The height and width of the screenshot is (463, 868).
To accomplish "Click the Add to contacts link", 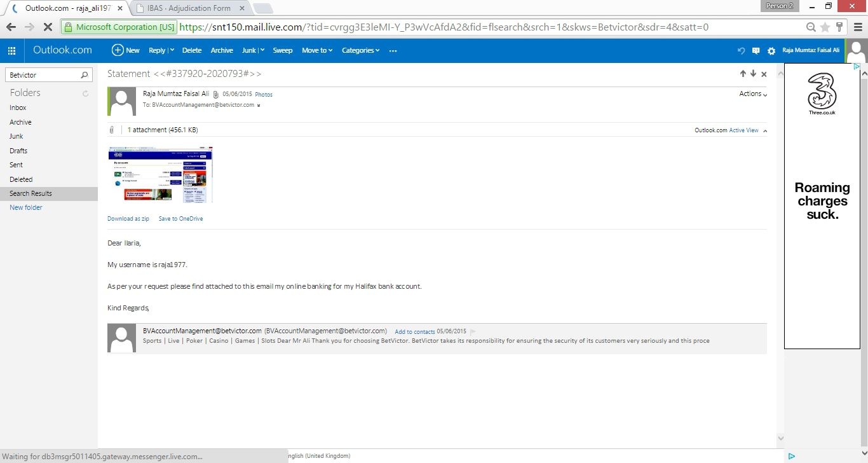I will [415, 332].
